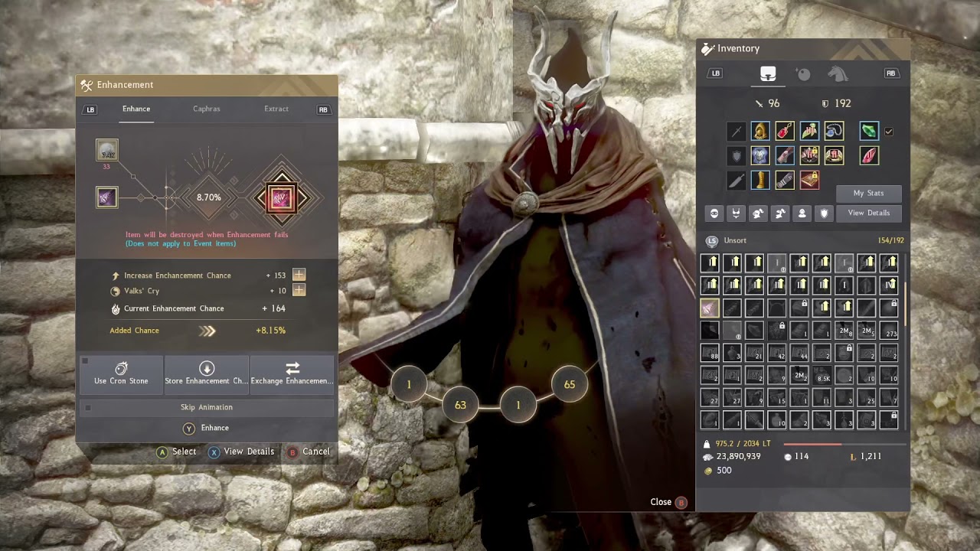
Task: Select the locked ring equipment slot
Action: pyautogui.click(x=809, y=156)
